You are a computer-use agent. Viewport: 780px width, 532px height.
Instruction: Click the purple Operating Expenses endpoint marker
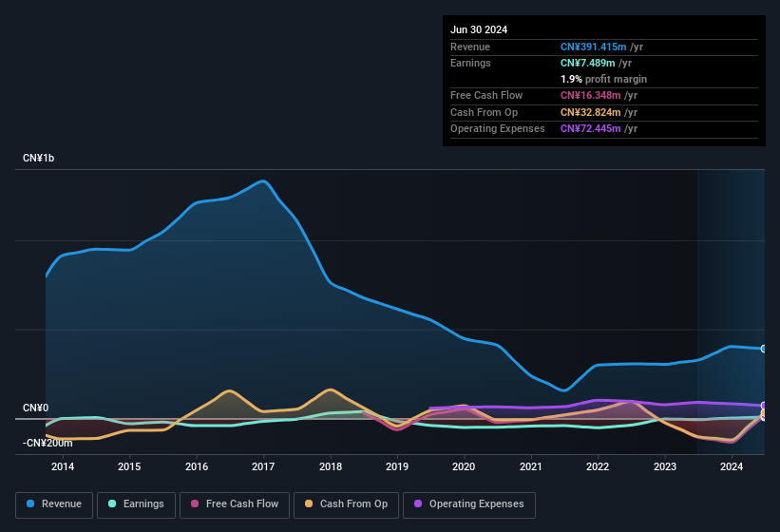764,406
